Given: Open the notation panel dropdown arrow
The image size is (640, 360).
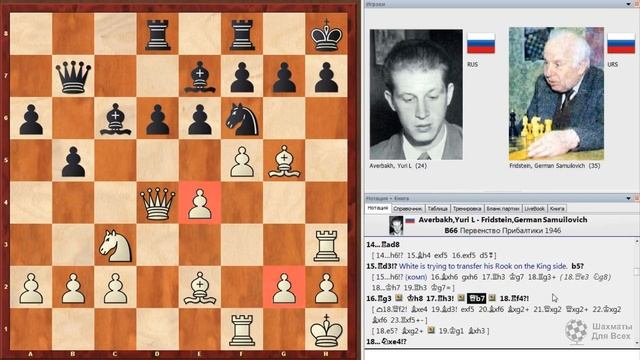Looking at the screenshot, I should coord(629,198).
